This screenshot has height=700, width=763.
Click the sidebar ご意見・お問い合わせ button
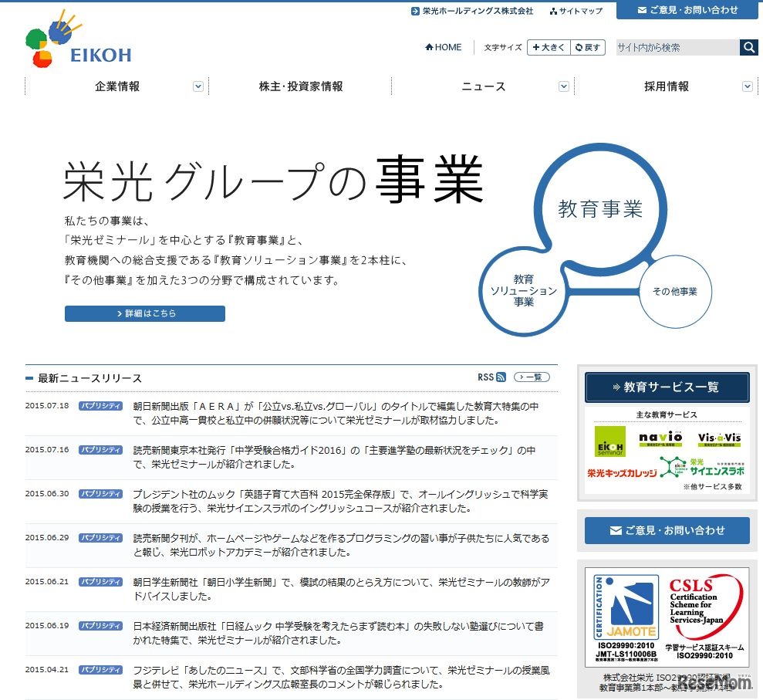(667, 530)
